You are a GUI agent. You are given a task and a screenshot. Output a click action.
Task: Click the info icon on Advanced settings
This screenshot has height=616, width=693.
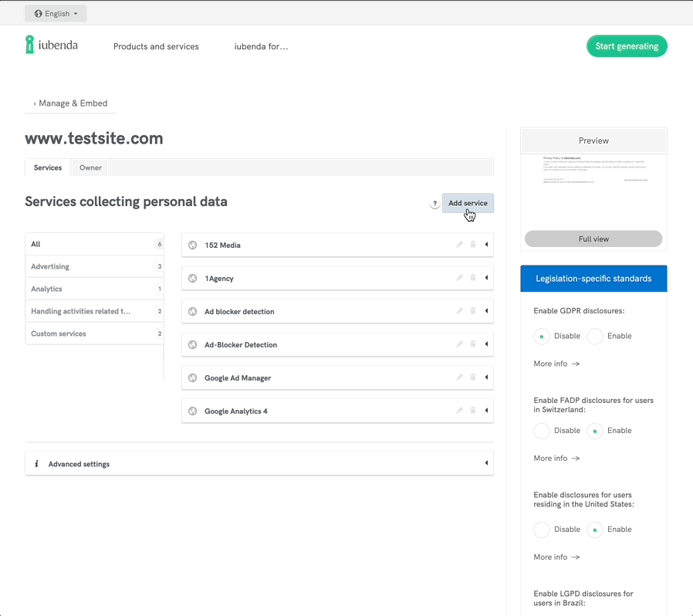click(x=37, y=463)
